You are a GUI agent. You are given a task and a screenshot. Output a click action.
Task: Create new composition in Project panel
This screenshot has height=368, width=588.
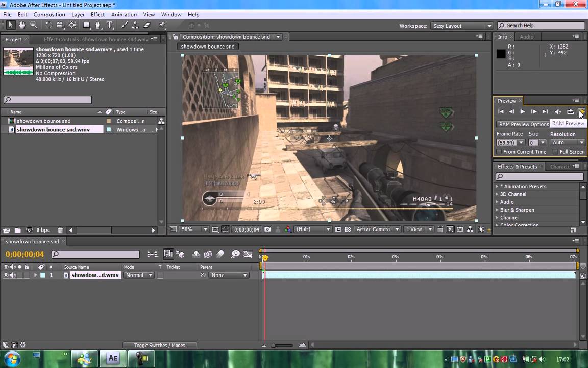pos(29,230)
